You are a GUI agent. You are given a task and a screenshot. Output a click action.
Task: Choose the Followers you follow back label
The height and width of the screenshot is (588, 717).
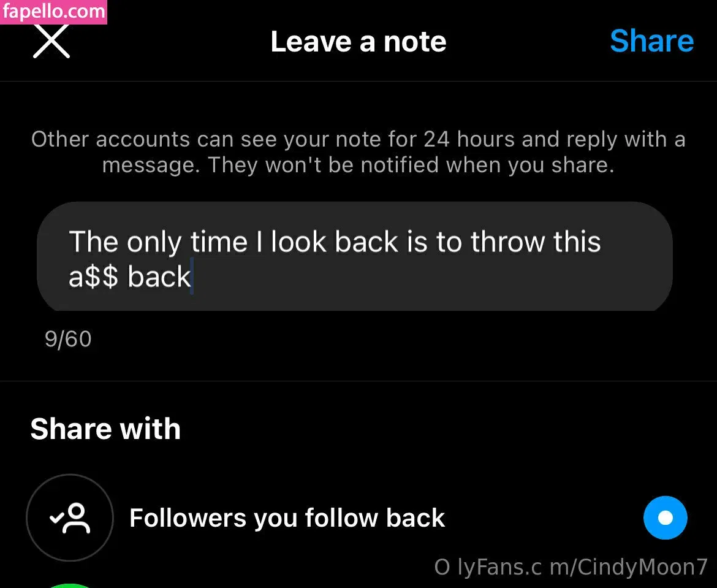[287, 518]
